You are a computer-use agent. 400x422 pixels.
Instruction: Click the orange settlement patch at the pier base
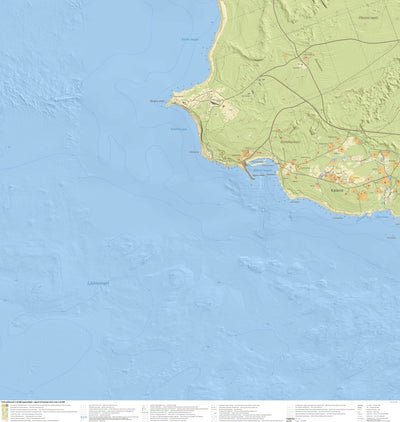pos(246,153)
